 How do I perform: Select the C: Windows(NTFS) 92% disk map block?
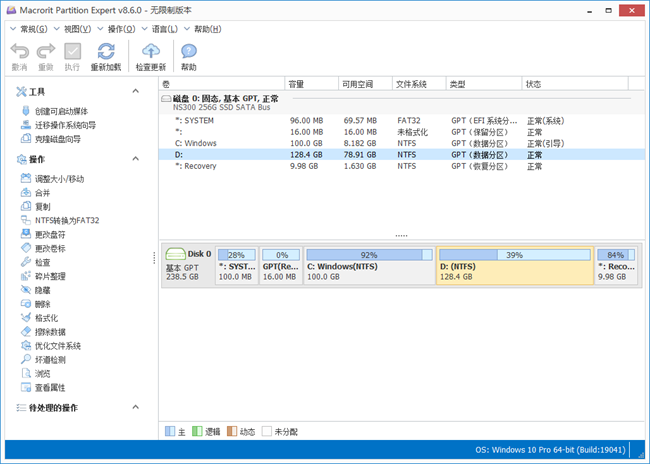(x=369, y=265)
